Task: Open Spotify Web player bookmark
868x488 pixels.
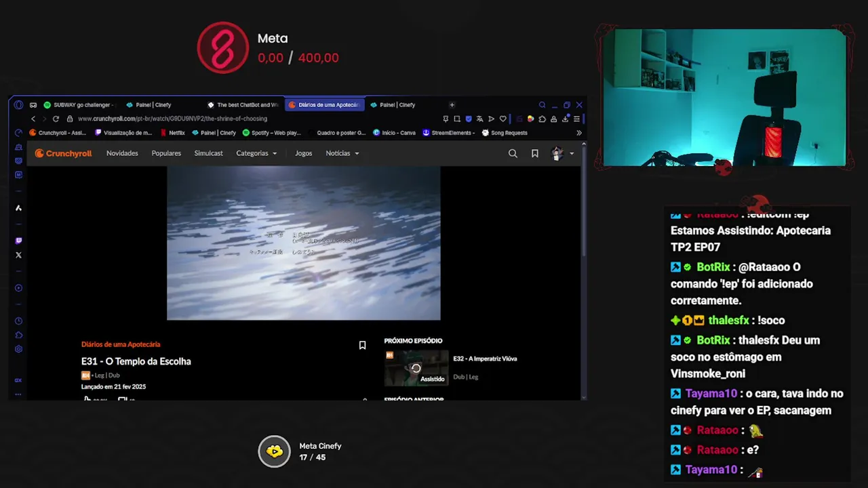Action: click(x=271, y=133)
